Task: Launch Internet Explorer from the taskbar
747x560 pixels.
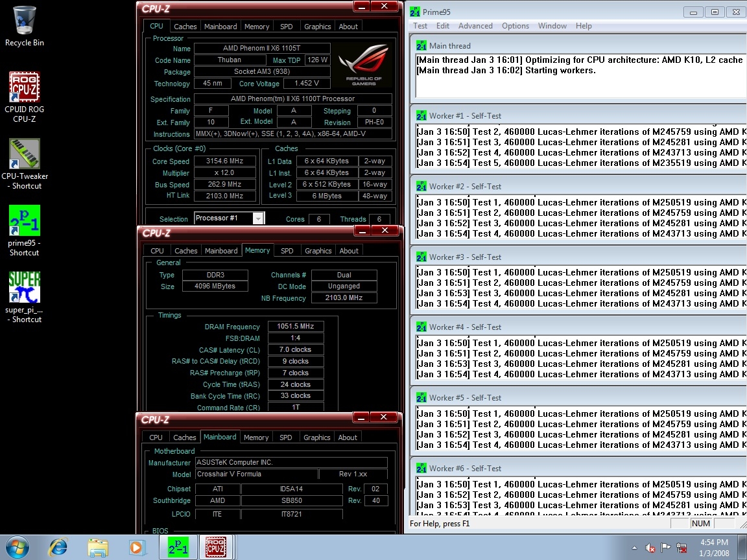Action: [x=58, y=548]
